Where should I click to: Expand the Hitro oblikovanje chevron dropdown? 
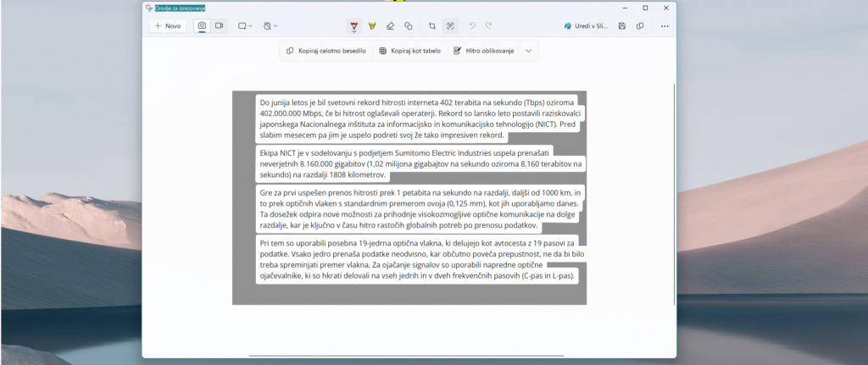pyautogui.click(x=528, y=51)
